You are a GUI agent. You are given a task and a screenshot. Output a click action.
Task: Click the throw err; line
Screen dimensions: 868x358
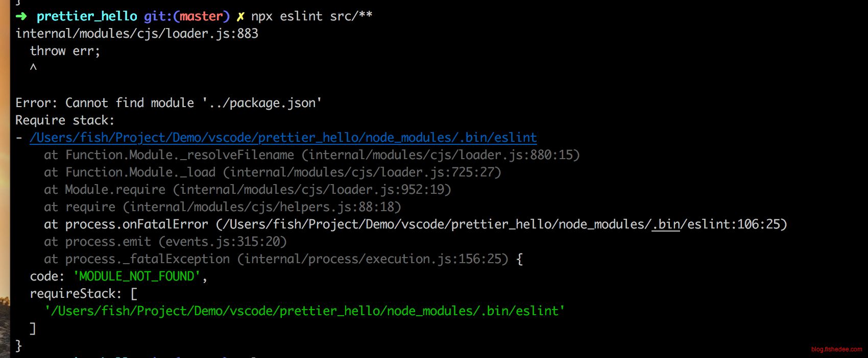[65, 51]
